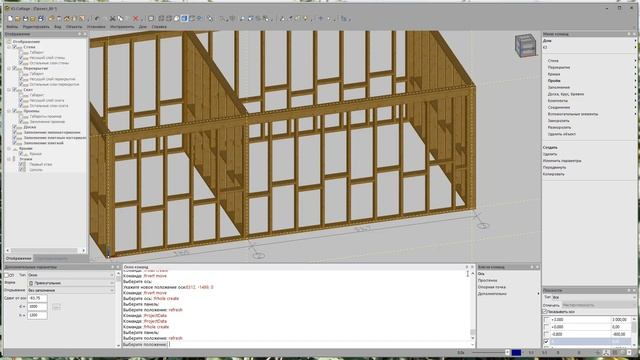Expand the Дополнительно submenu arrow

538,293
